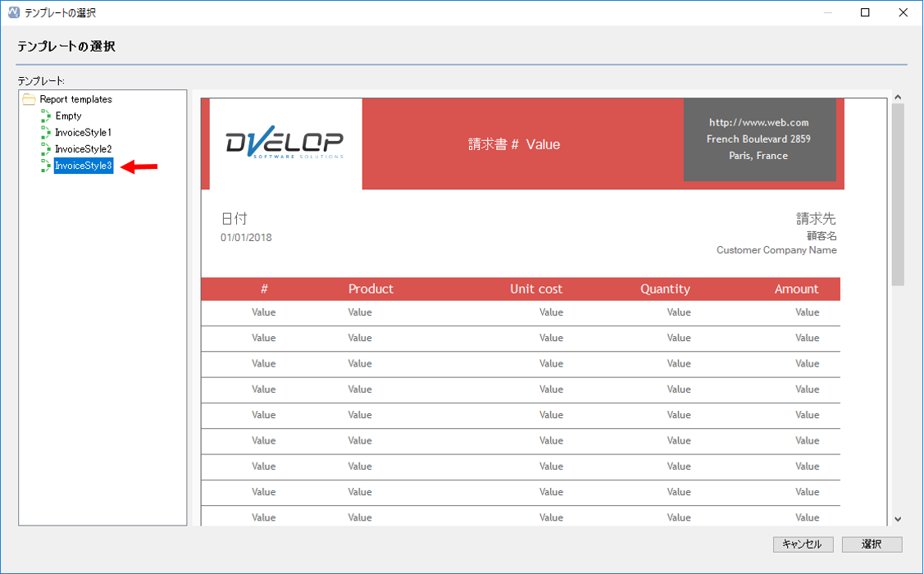Image resolution: width=924 pixels, height=574 pixels.
Task: Confirm with the 選択 button
Action: pos(872,544)
